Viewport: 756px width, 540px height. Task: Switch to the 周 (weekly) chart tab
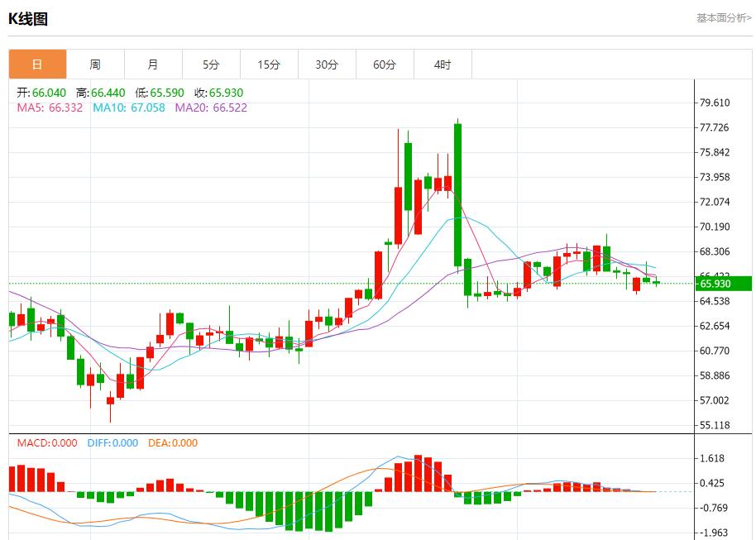click(95, 64)
